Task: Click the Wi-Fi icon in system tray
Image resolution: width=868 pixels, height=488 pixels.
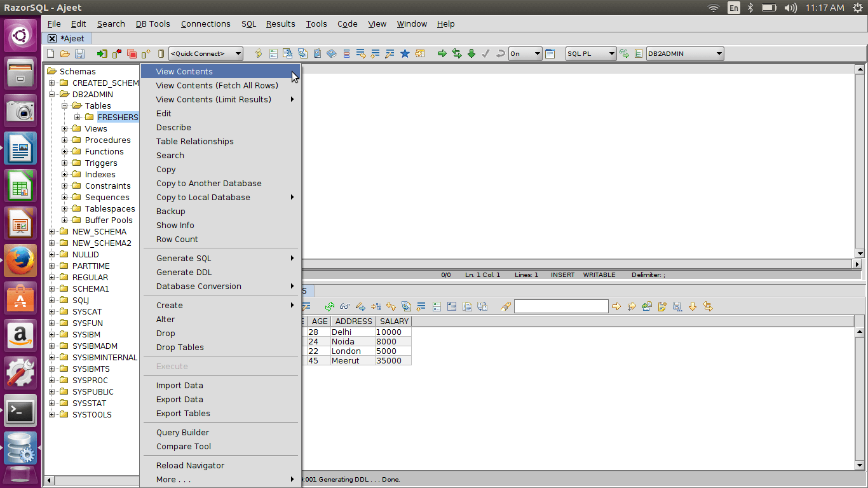Action: [714, 8]
